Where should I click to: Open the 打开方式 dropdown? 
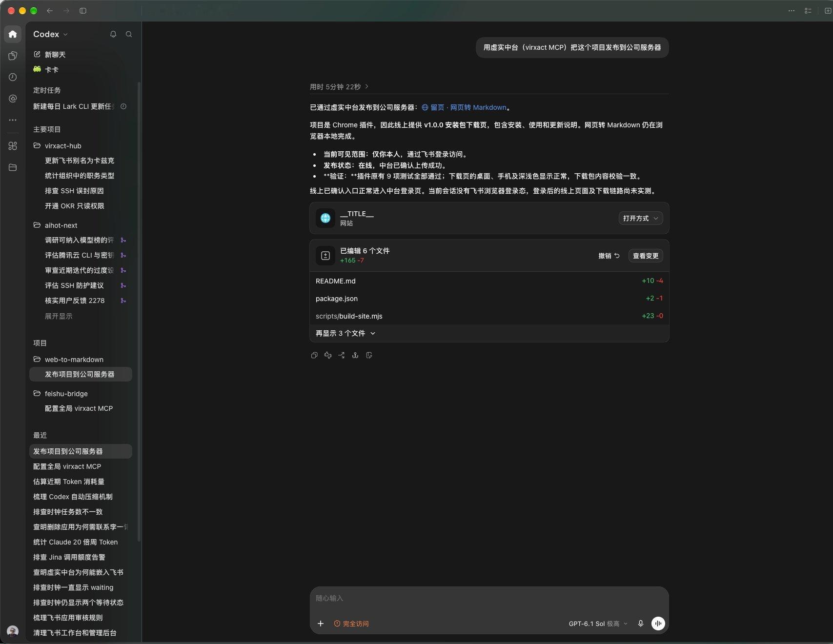tap(641, 219)
